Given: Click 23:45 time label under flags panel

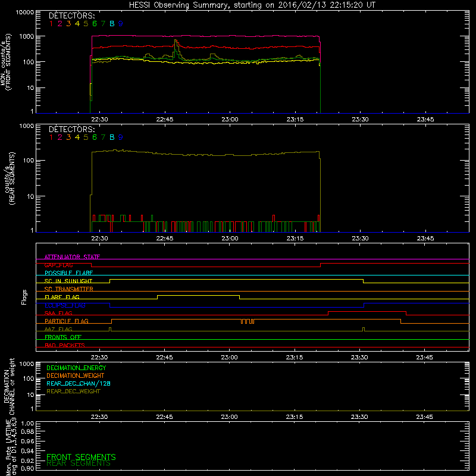Looking at the screenshot, I should click(424, 358).
